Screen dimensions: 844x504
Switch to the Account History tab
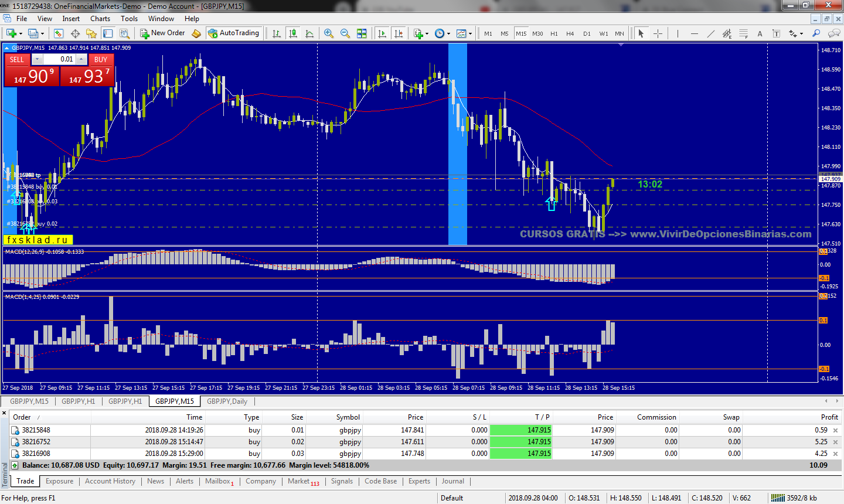click(110, 481)
